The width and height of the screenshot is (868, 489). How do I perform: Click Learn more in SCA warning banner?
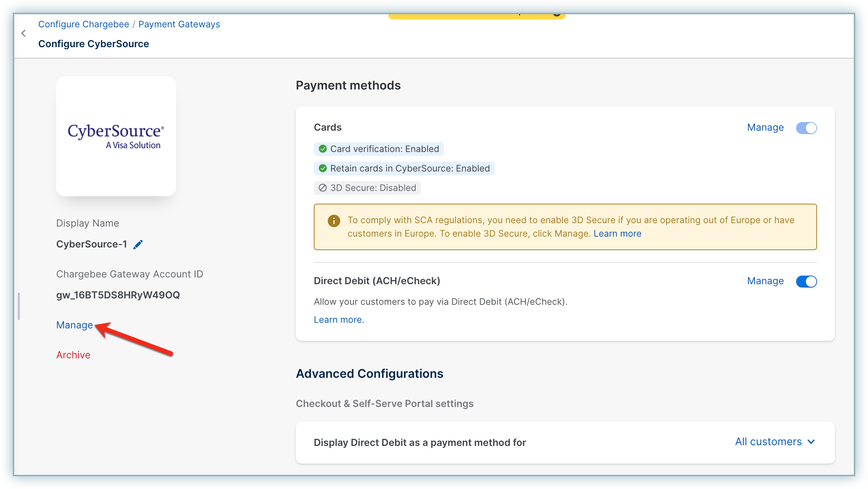click(x=617, y=234)
